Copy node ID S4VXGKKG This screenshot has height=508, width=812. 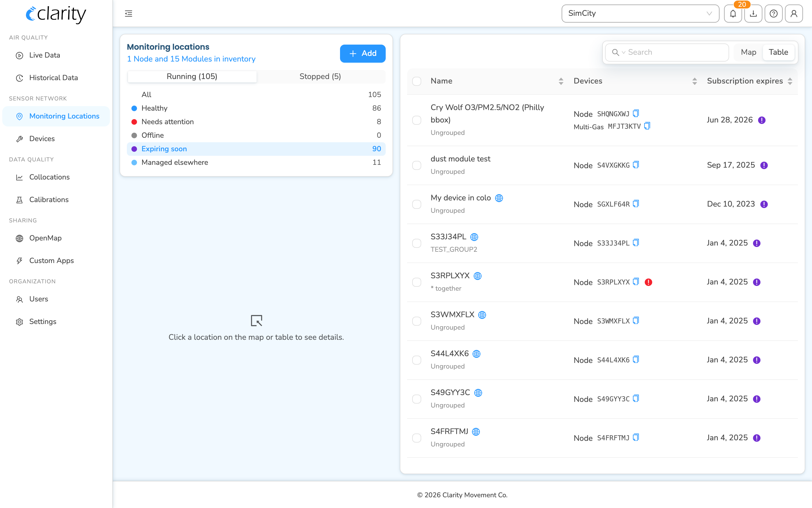(636, 165)
